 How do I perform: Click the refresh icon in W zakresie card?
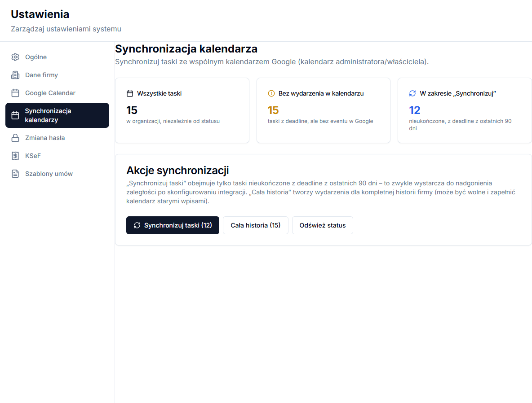tap(412, 93)
